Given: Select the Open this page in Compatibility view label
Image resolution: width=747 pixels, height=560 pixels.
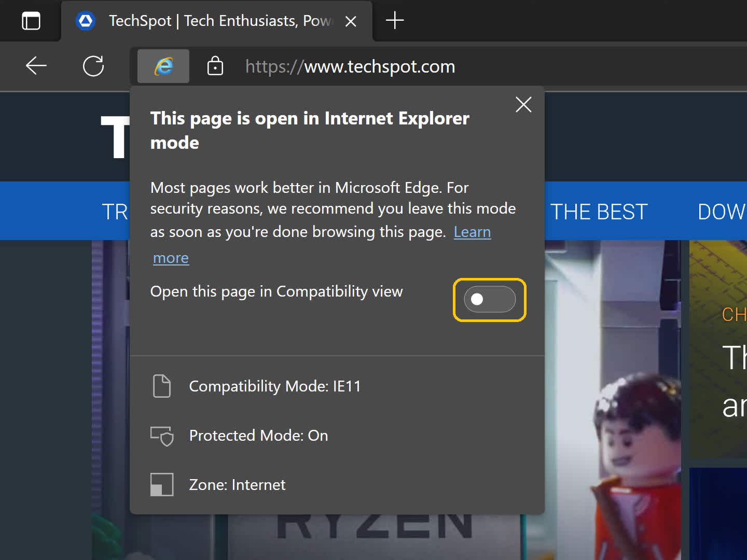Looking at the screenshot, I should click(x=276, y=292).
